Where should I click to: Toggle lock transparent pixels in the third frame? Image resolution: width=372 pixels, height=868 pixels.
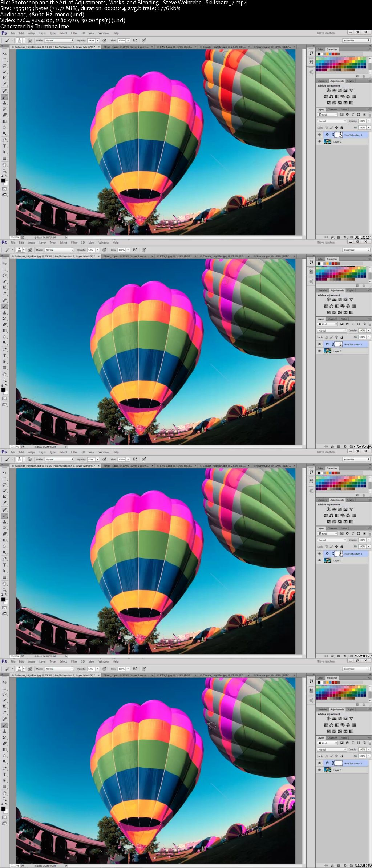click(326, 547)
